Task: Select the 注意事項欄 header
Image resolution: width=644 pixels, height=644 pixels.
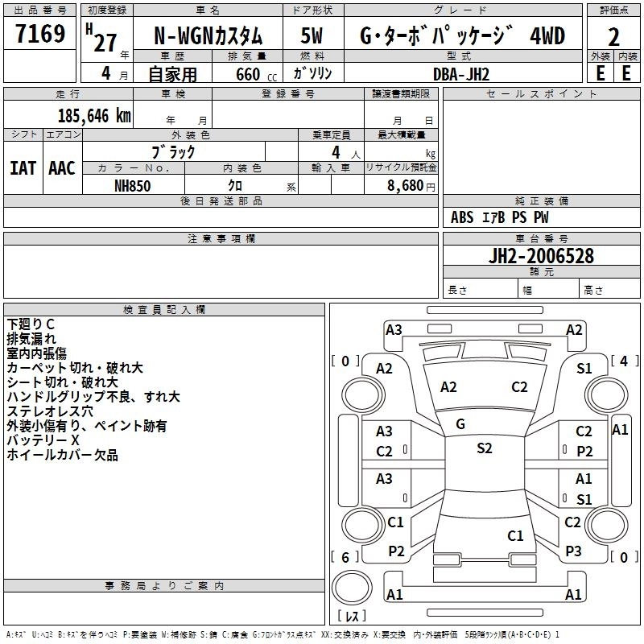Action: [221, 238]
